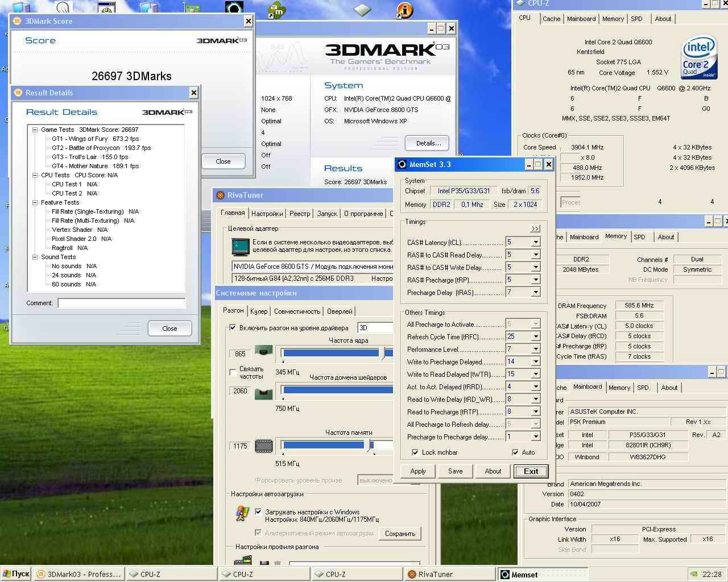Screen dimensions: 728x582
Task: Open About tab in middle CPU-Z Memory window
Action: 666,237
